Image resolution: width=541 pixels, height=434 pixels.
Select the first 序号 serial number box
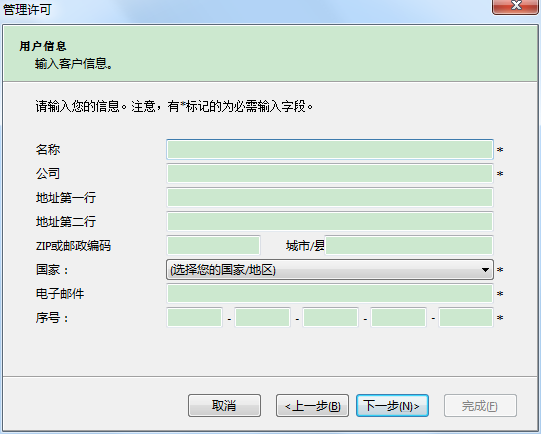pyautogui.click(x=195, y=317)
